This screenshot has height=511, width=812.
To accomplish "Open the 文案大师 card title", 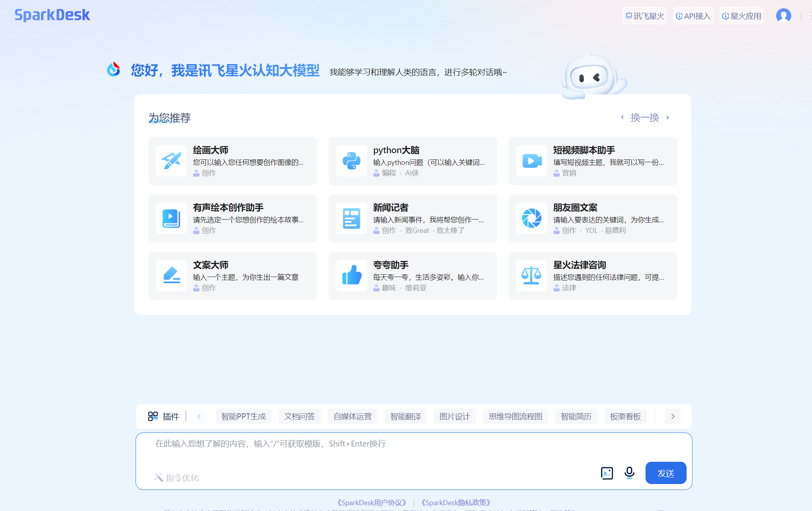I will click(211, 265).
